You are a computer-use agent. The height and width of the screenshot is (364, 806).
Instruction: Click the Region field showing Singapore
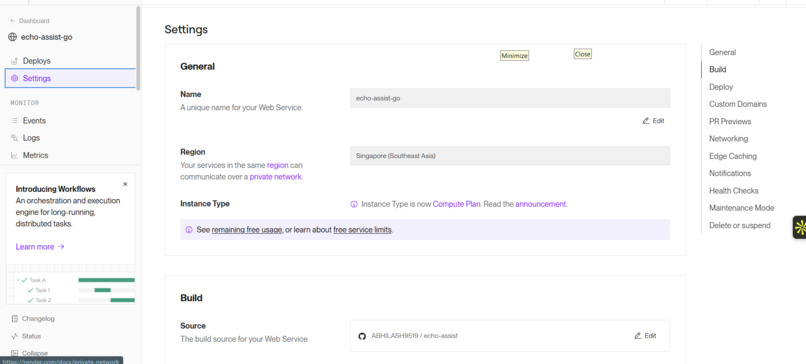(x=510, y=156)
